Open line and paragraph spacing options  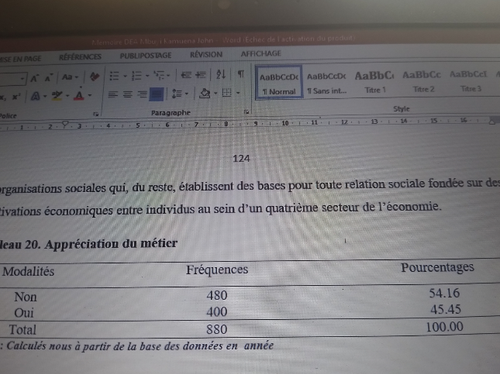(x=177, y=94)
